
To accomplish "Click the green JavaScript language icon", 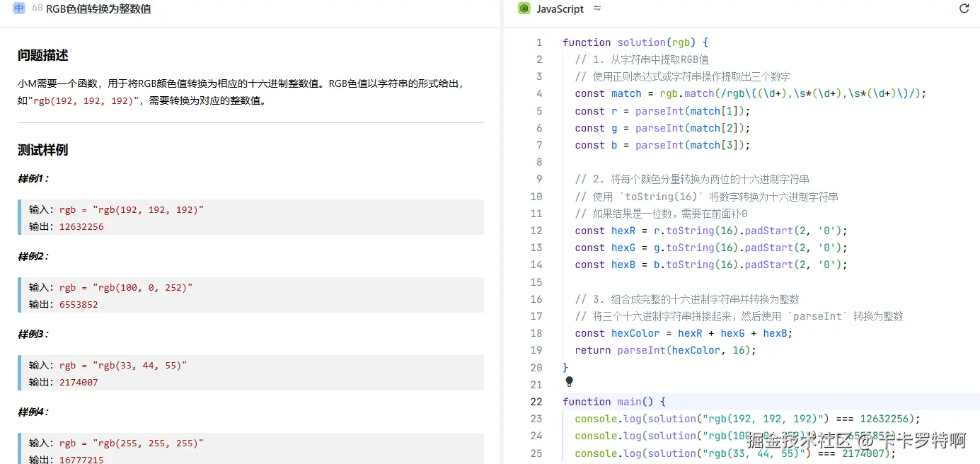I will tap(524, 8).
